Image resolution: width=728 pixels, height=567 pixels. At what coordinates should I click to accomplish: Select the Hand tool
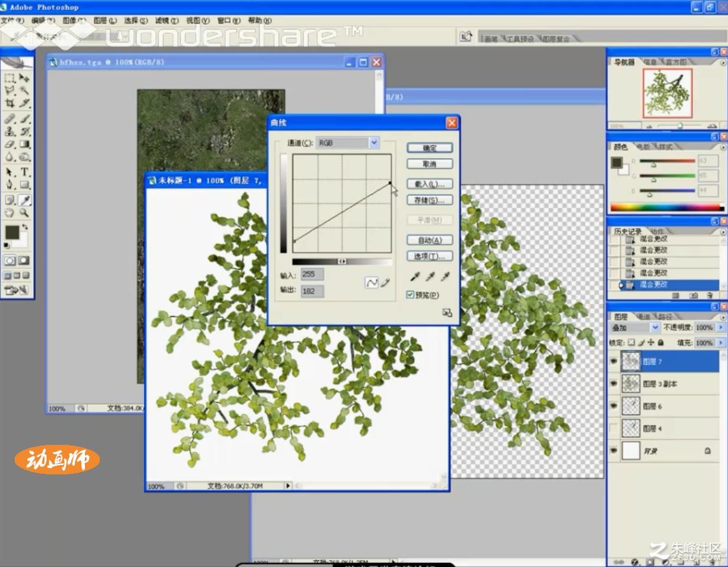coord(10,212)
